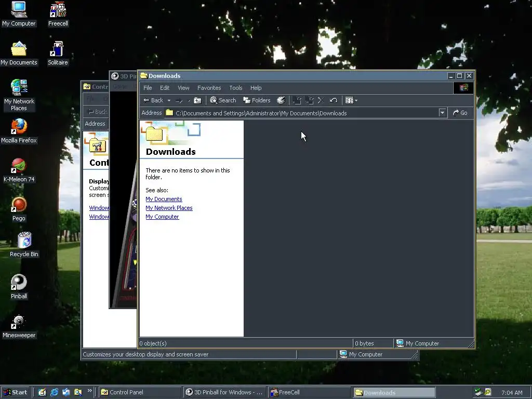This screenshot has height=399, width=532.
Task: Follow the My Network Places link
Action: coord(169,208)
